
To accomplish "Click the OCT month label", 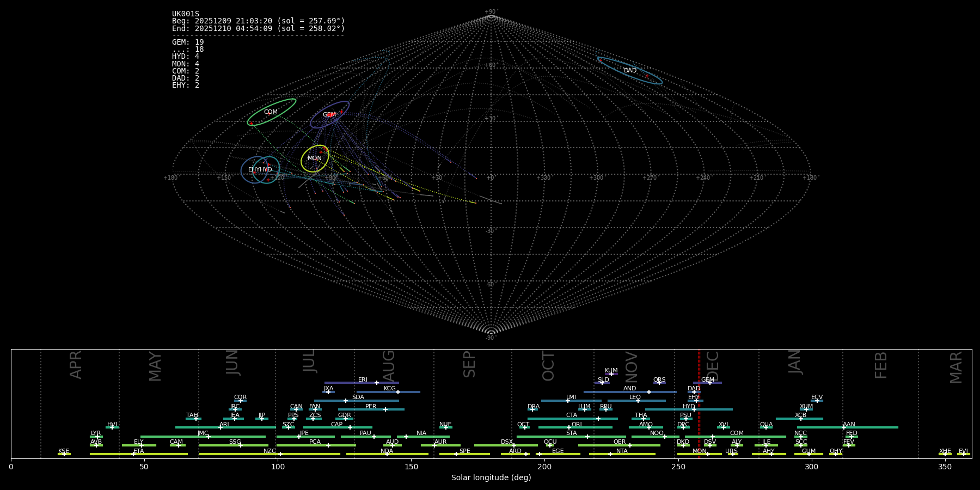I will tap(548, 366).
